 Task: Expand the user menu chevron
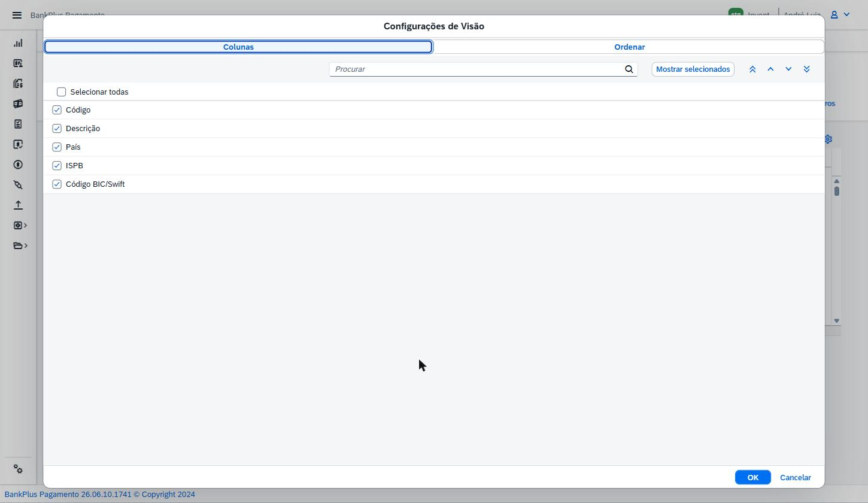pos(846,14)
